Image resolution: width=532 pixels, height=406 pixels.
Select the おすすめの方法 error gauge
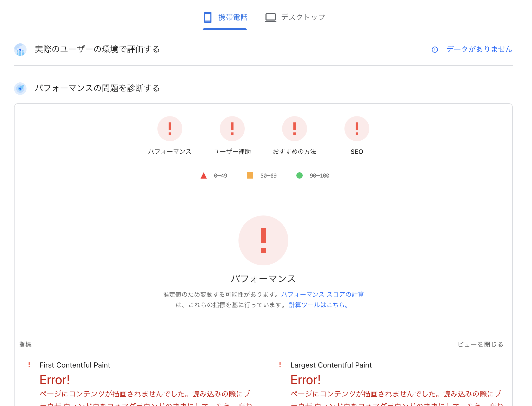(x=295, y=129)
